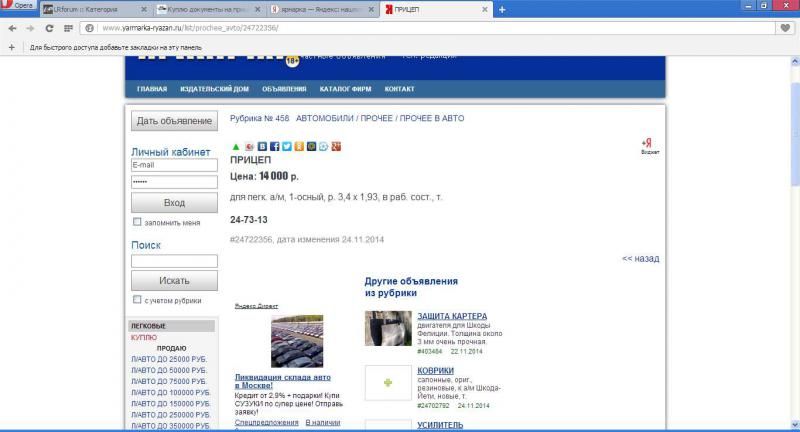Follow the '<< назад' link
The image size is (800, 432).
[640, 258]
